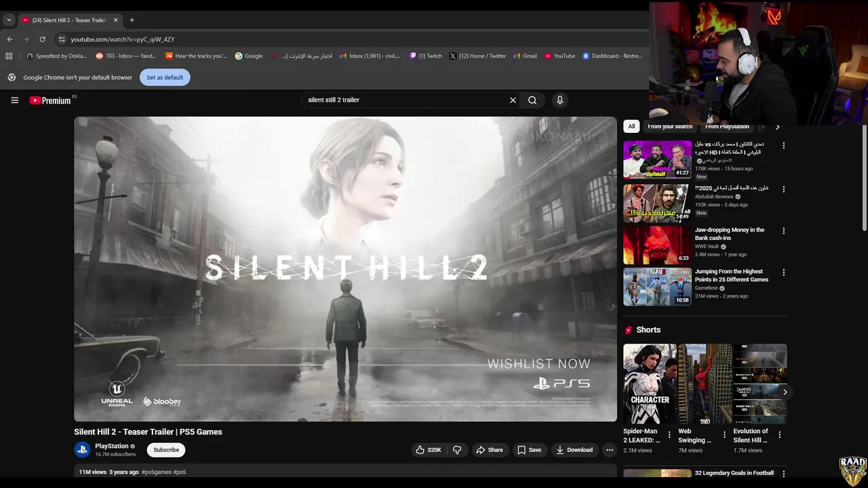Go to YouTube Premium home logo

click(50, 100)
